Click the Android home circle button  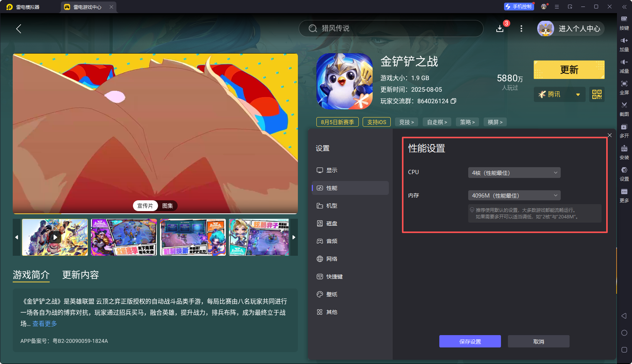(624, 333)
